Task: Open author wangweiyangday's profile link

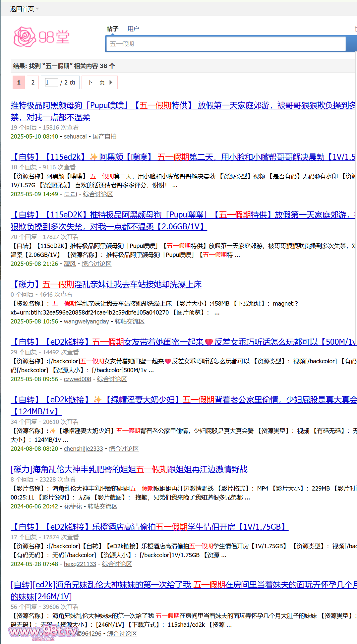Action: pyautogui.click(x=86, y=322)
